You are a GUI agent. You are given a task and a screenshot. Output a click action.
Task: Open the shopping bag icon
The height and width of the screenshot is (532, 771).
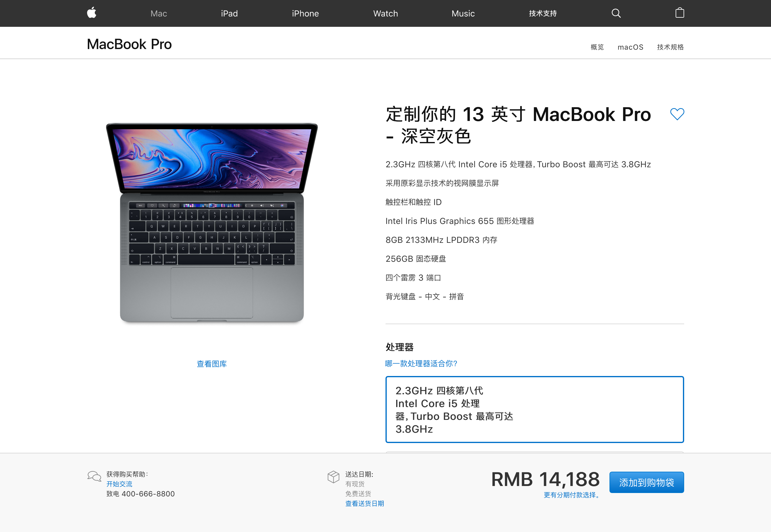point(680,13)
